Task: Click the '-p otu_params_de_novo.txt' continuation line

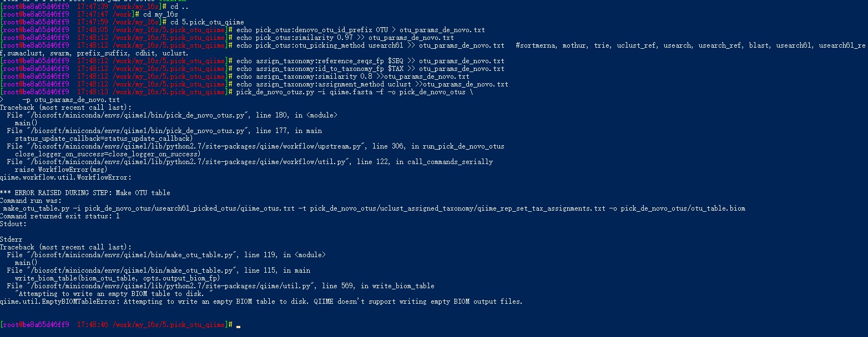Action: (x=71, y=99)
